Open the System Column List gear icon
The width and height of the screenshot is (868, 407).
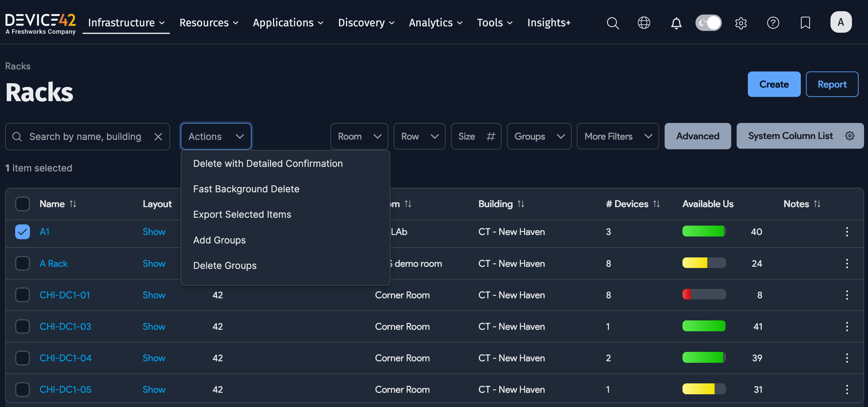[850, 136]
